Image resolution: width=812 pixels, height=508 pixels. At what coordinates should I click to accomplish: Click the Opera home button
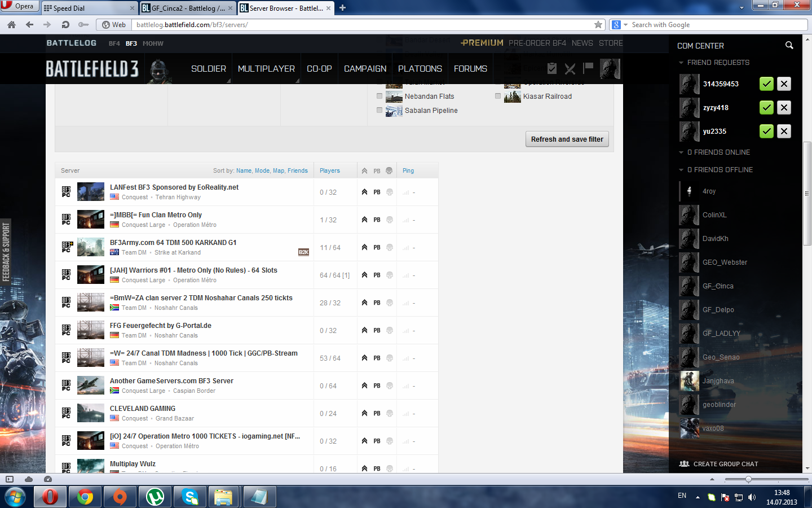11,25
